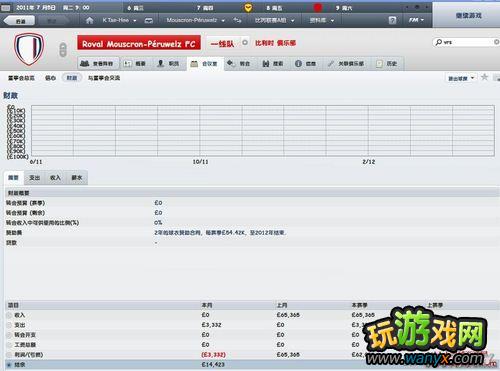The image size is (500, 371).
Task: Expand the Mouscron-Péruwelz club dropdown
Action: tap(196, 20)
